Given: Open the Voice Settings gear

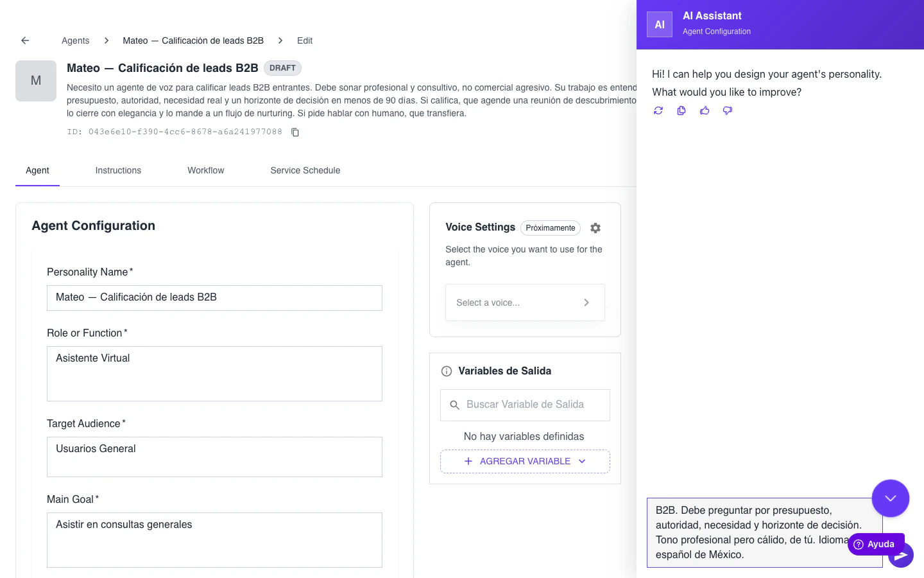Looking at the screenshot, I should click(x=595, y=228).
